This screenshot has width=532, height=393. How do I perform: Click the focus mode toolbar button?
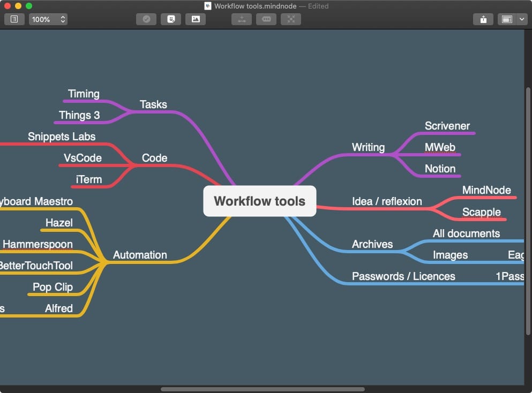coord(291,19)
